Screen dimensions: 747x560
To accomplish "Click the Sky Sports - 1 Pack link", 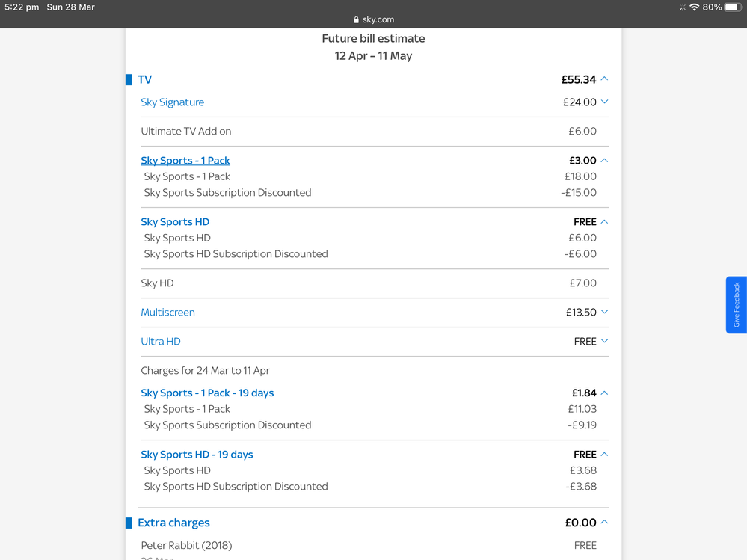I will (185, 161).
